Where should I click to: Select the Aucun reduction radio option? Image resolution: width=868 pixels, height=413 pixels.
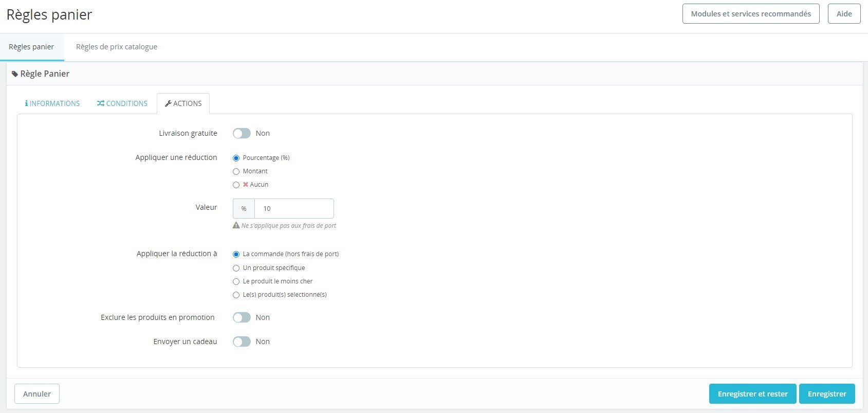coord(236,185)
